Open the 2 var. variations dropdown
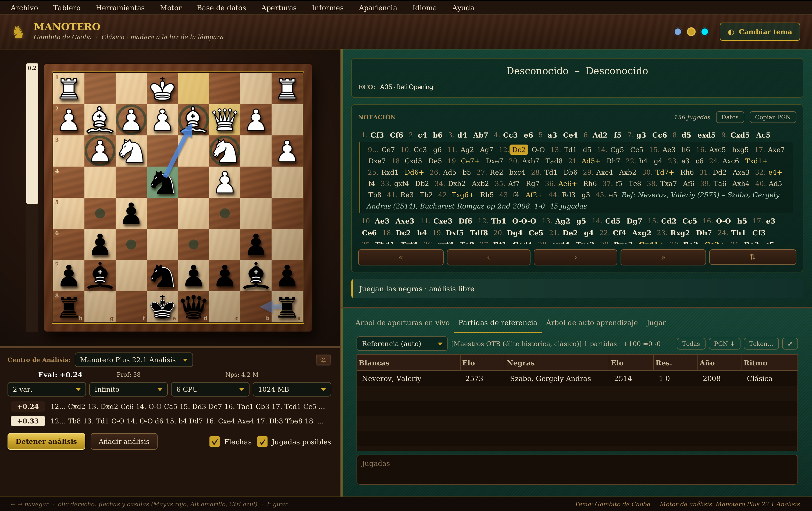 (47, 389)
